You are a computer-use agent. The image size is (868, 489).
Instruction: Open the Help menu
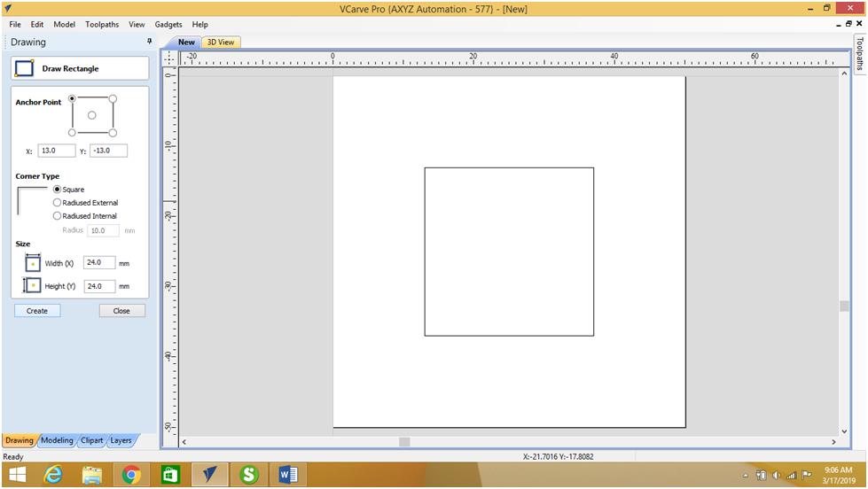(199, 24)
